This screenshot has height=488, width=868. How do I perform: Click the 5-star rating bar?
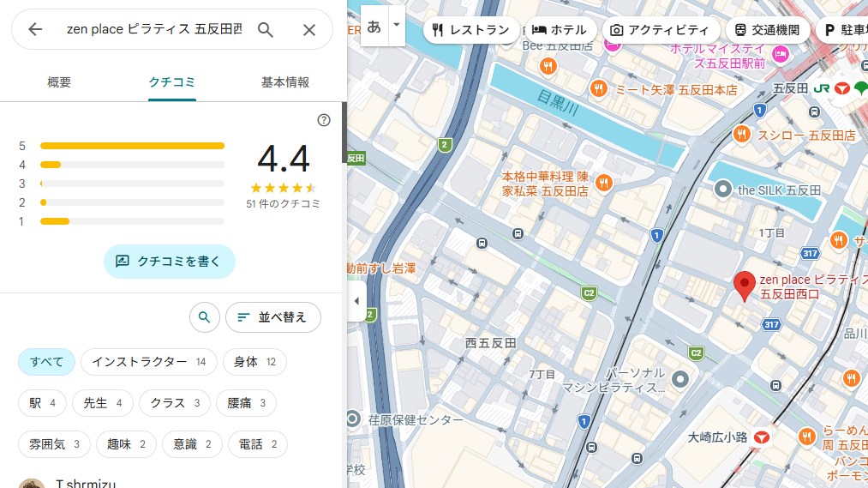click(x=132, y=146)
